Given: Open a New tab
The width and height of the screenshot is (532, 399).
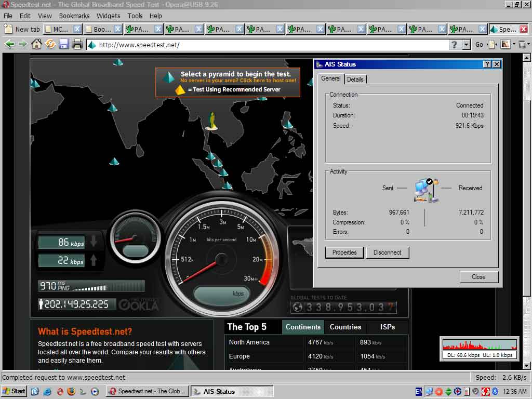Looking at the screenshot, I should [22, 29].
